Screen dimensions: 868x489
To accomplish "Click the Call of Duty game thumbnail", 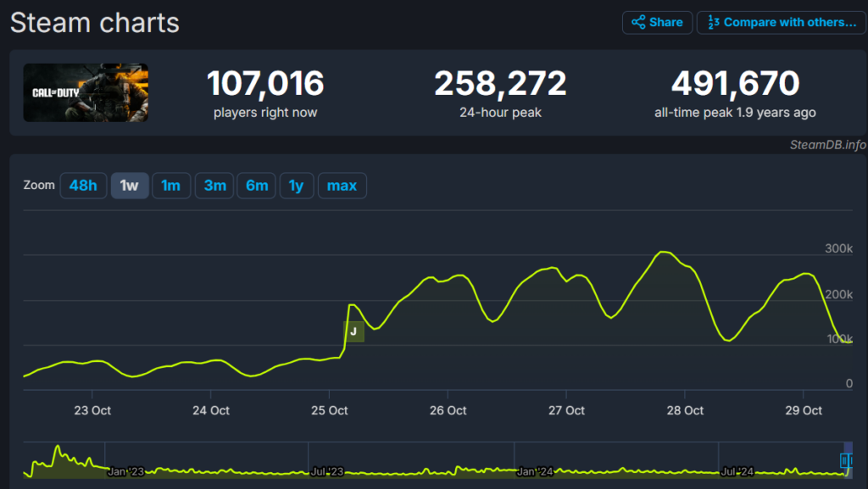I will click(x=86, y=92).
